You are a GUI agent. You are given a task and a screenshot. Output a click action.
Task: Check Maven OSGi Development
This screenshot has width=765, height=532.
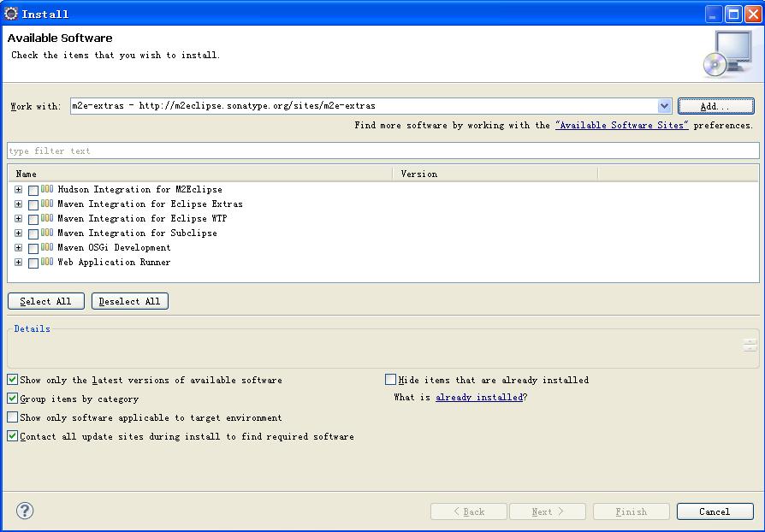(33, 249)
